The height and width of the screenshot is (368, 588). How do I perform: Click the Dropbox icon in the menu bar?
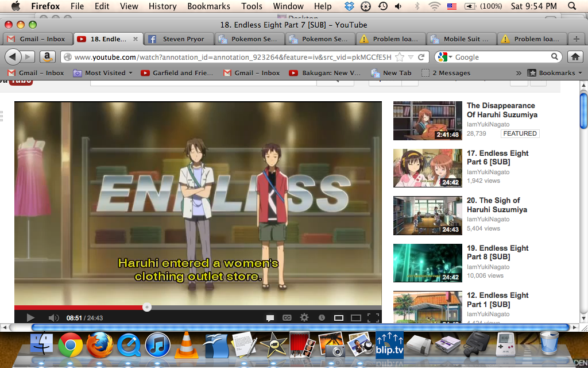(349, 7)
